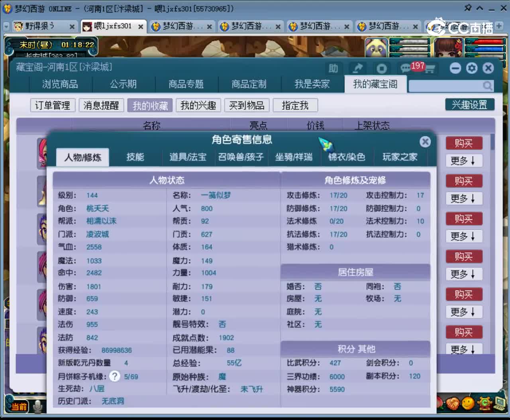Click question mark help next to 月饼粽子机缘
Image resolution: width=510 pixels, height=420 pixels.
pyautogui.click(x=114, y=376)
